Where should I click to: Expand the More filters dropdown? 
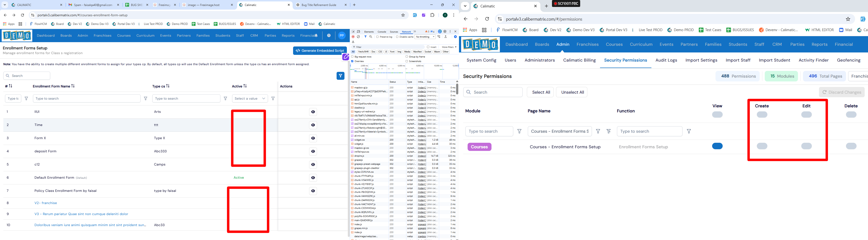tap(449, 47)
